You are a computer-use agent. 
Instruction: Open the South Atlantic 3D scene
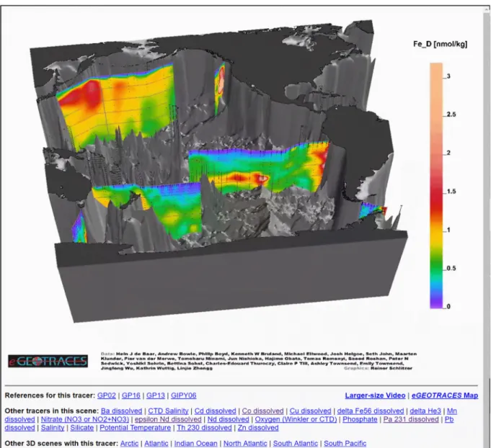pyautogui.click(x=296, y=444)
